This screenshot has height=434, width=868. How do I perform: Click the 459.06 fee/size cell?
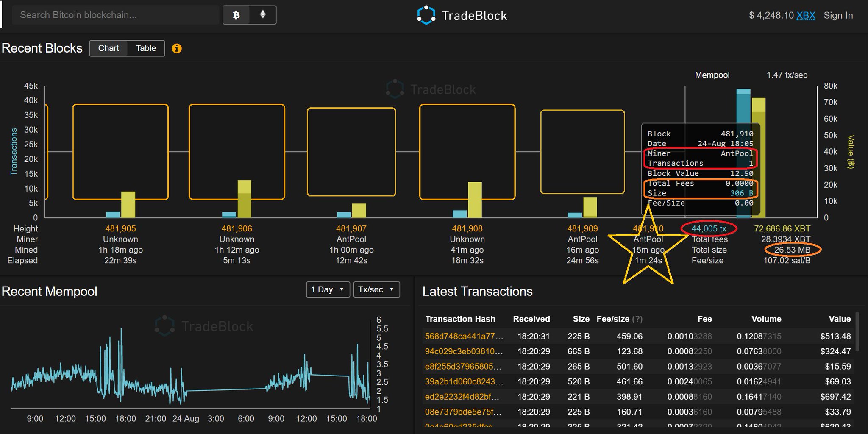click(x=629, y=336)
